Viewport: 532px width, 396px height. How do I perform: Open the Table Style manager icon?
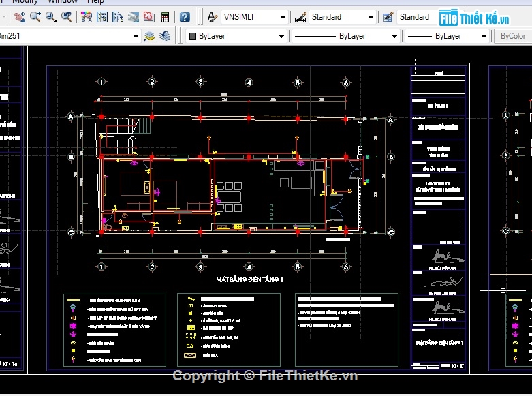pyautogui.click(x=388, y=16)
